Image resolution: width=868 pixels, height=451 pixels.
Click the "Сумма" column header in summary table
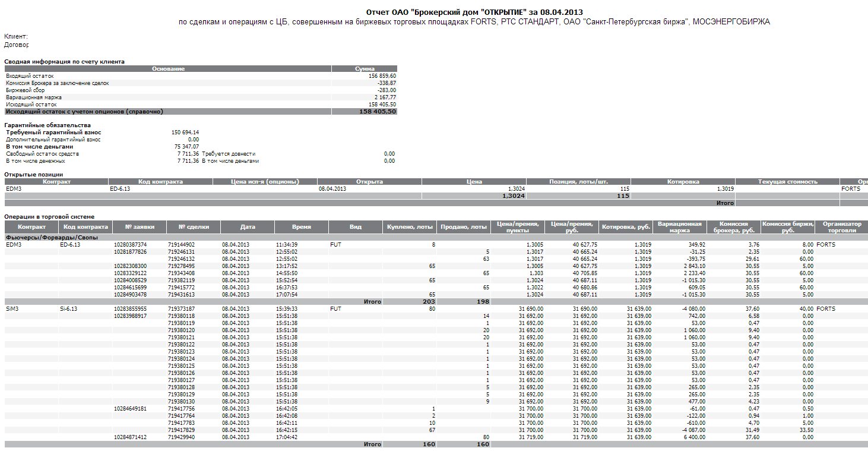click(364, 69)
